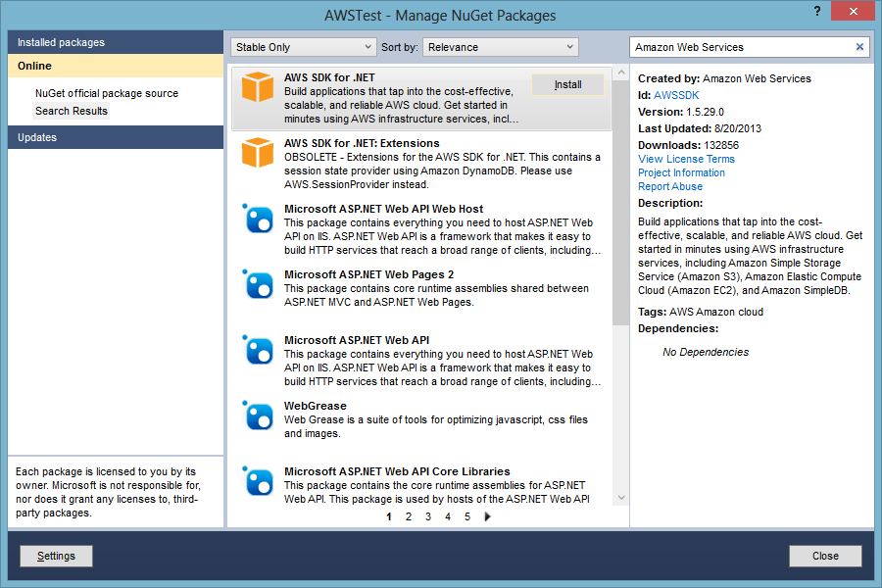Close the dialog with the red X

pyautogui.click(x=853, y=11)
